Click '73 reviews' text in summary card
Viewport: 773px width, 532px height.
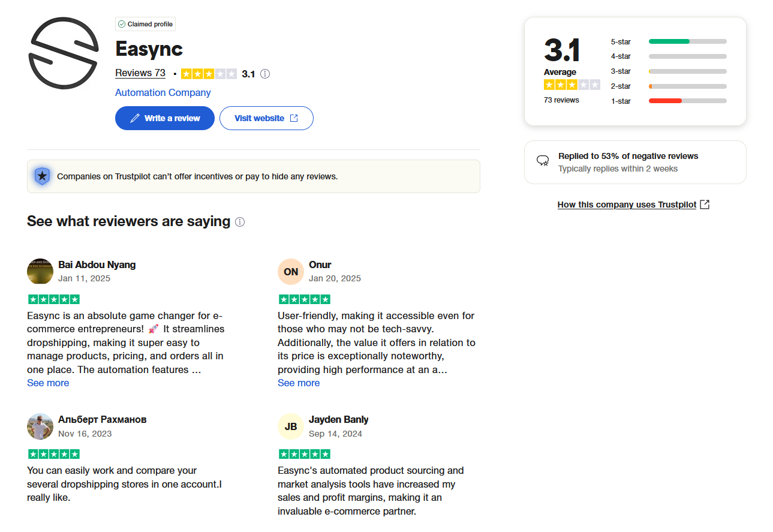click(x=561, y=100)
